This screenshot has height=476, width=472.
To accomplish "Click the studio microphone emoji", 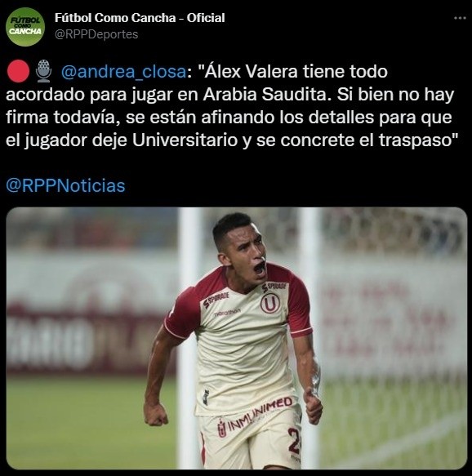I will click(x=44, y=71).
